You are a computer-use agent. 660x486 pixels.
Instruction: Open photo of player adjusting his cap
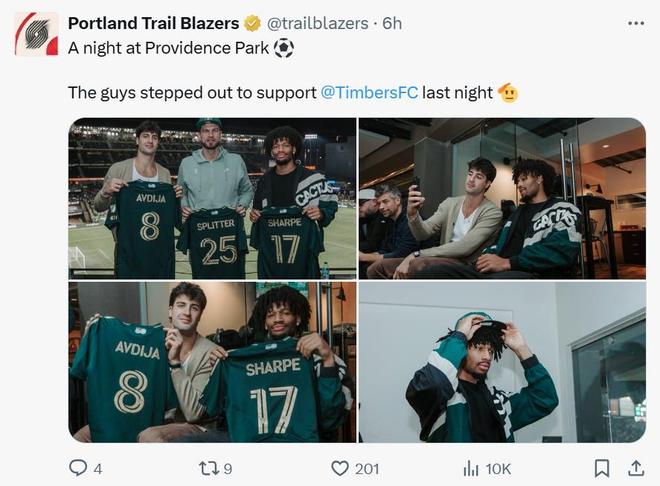(x=502, y=362)
